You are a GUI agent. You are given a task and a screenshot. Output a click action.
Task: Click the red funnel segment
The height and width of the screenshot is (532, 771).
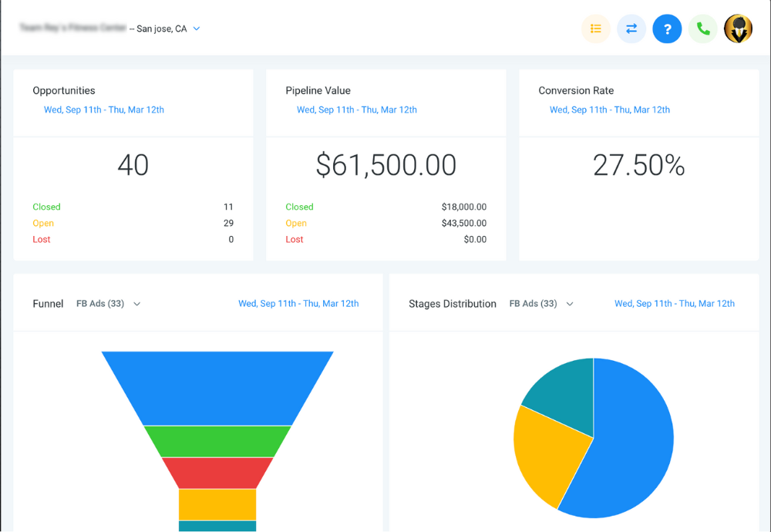[217, 473]
